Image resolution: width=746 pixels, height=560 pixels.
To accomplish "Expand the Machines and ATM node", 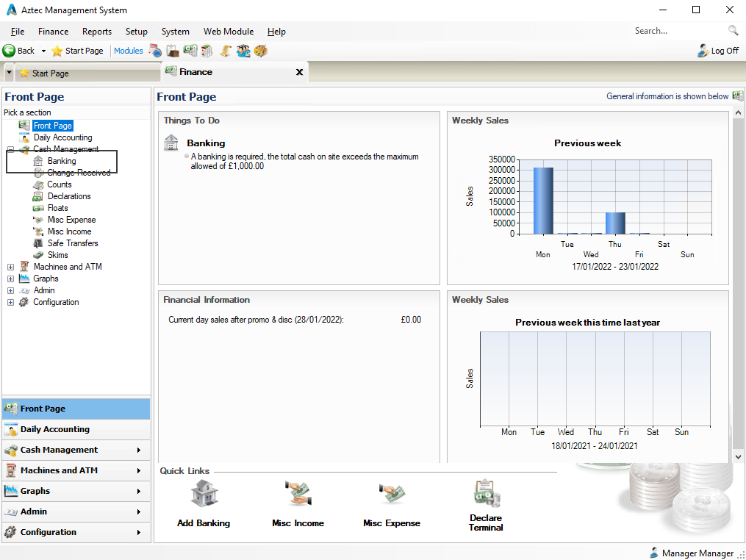I will tap(10, 266).
